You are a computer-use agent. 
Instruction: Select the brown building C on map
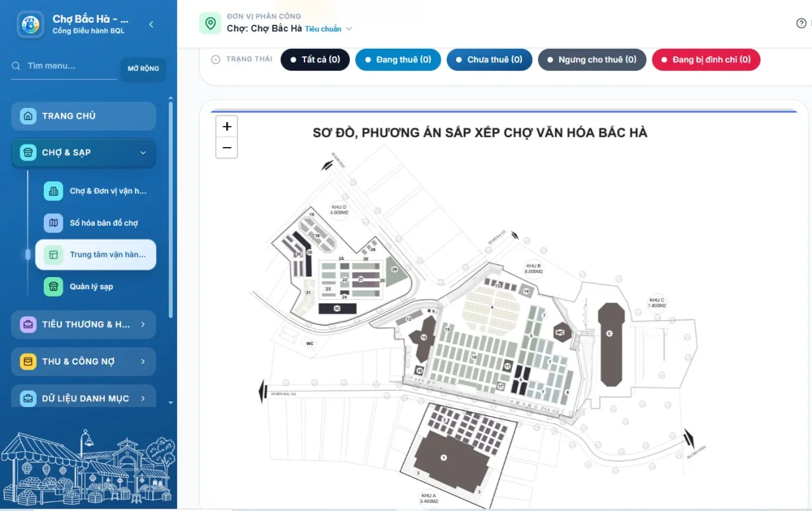(x=610, y=344)
